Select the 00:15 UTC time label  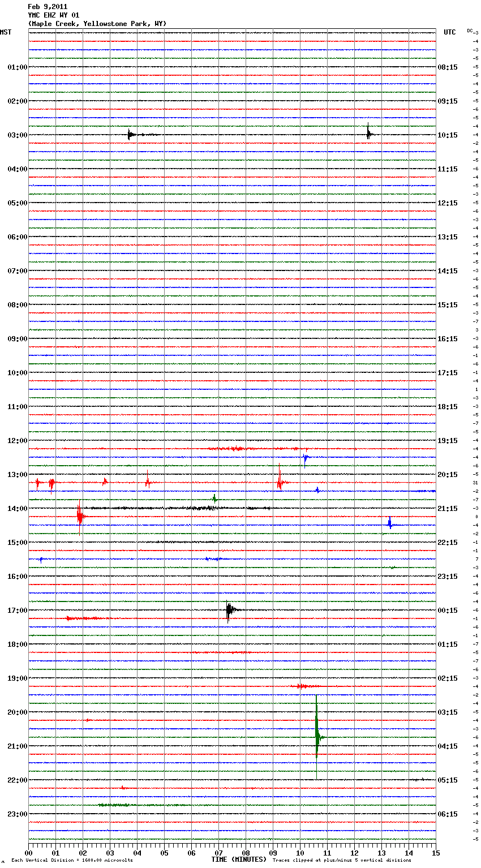[x=448, y=611]
